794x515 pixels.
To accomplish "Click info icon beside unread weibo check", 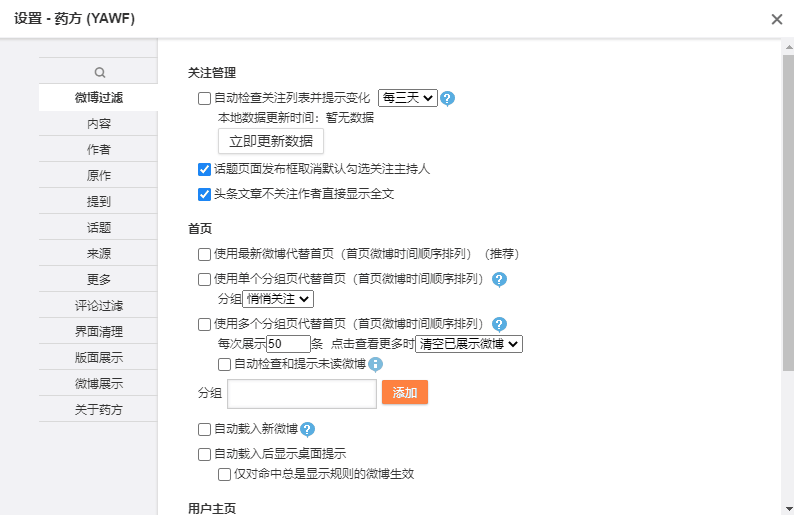I will click(376, 364).
